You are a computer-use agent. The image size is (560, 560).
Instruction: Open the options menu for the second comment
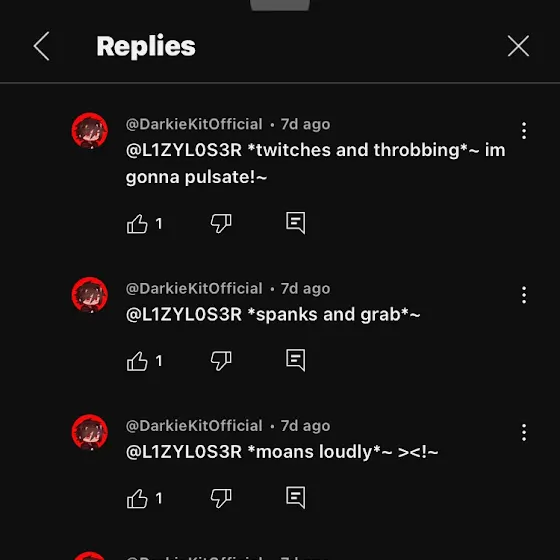tap(524, 295)
